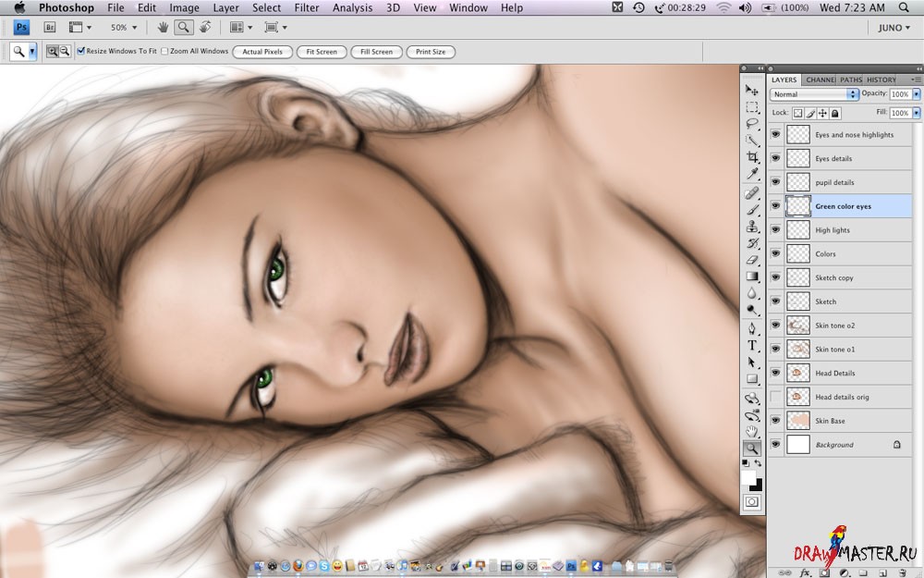Select the Blur tool
Image resolution: width=924 pixels, height=578 pixels.
[x=752, y=292]
